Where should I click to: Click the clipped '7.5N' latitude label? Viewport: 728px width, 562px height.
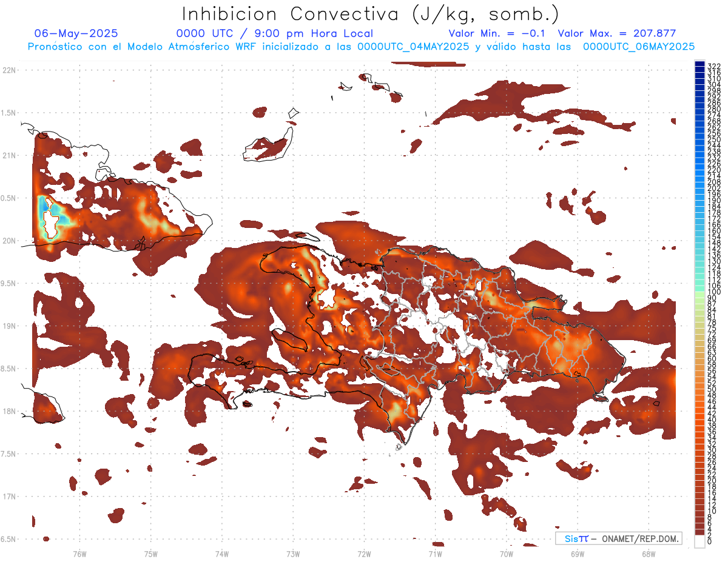click(8, 453)
